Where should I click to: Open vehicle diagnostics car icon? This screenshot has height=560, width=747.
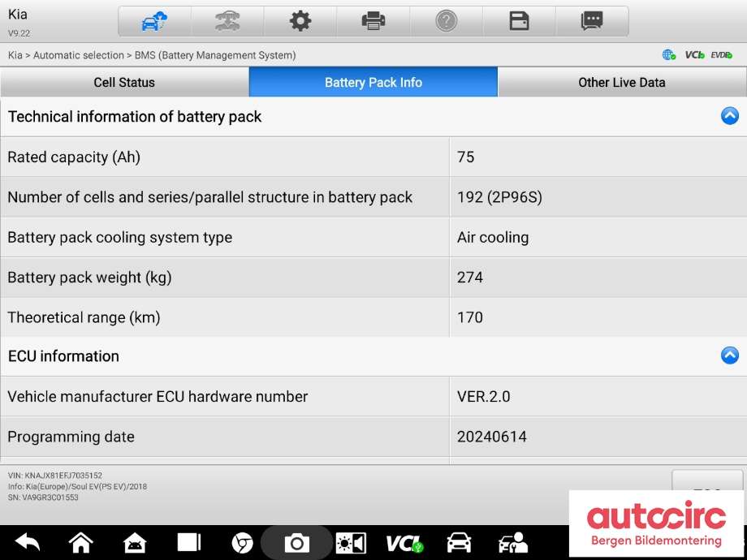tap(459, 543)
